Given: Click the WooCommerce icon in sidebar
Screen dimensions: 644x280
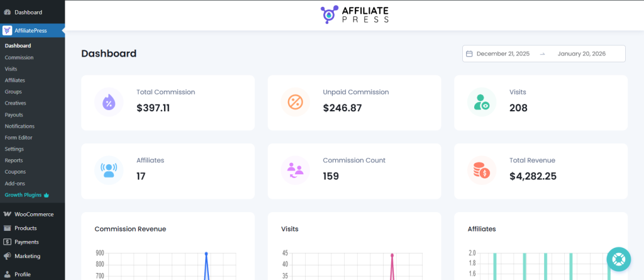Looking at the screenshot, I should tap(7, 214).
